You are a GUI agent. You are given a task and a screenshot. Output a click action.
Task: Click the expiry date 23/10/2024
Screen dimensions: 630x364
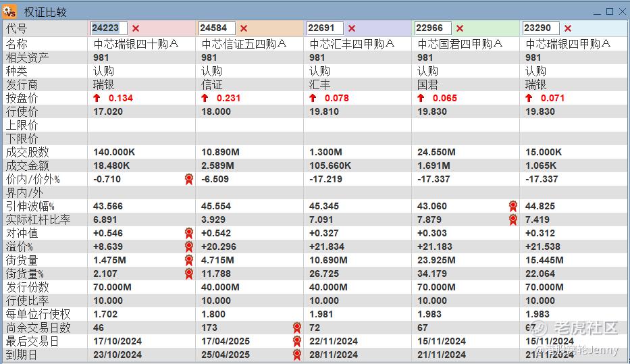[117, 355]
